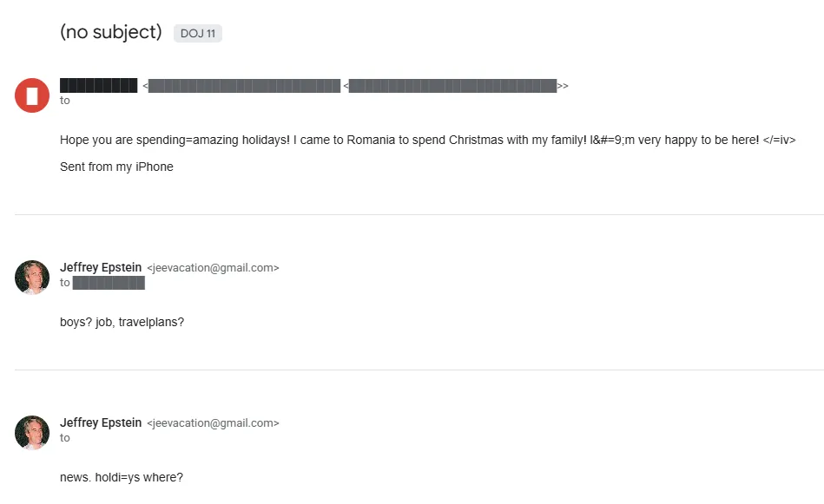Click jeevacation@gmail.com address on the travelplans message
This screenshot has height=504, width=824.
click(x=213, y=268)
